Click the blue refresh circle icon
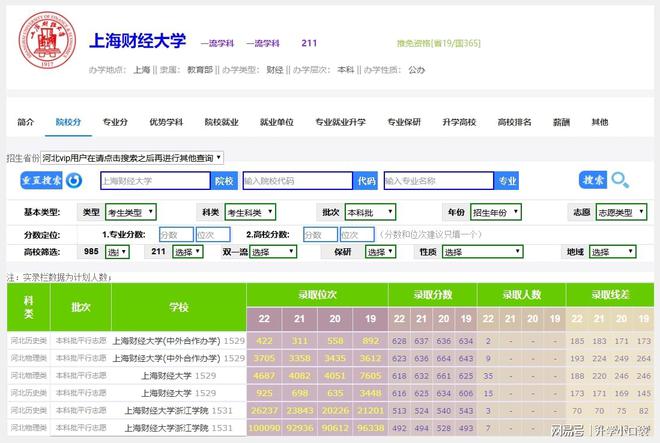Image resolution: width=660 pixels, height=443 pixels. (x=74, y=181)
